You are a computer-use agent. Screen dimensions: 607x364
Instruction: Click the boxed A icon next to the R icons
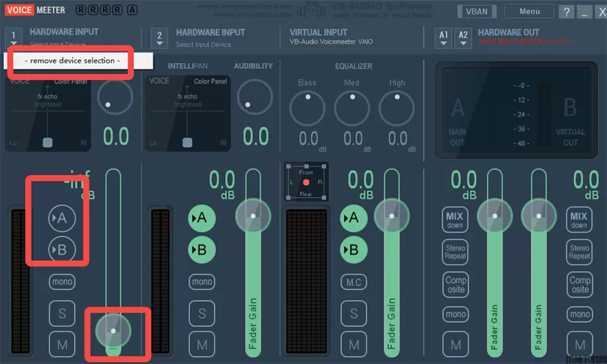pyautogui.click(x=132, y=10)
